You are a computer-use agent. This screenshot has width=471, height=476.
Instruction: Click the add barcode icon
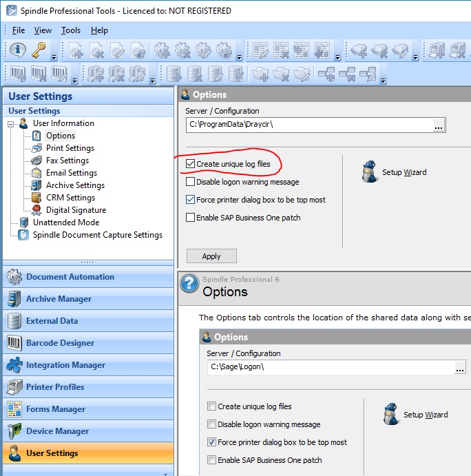coord(18,74)
